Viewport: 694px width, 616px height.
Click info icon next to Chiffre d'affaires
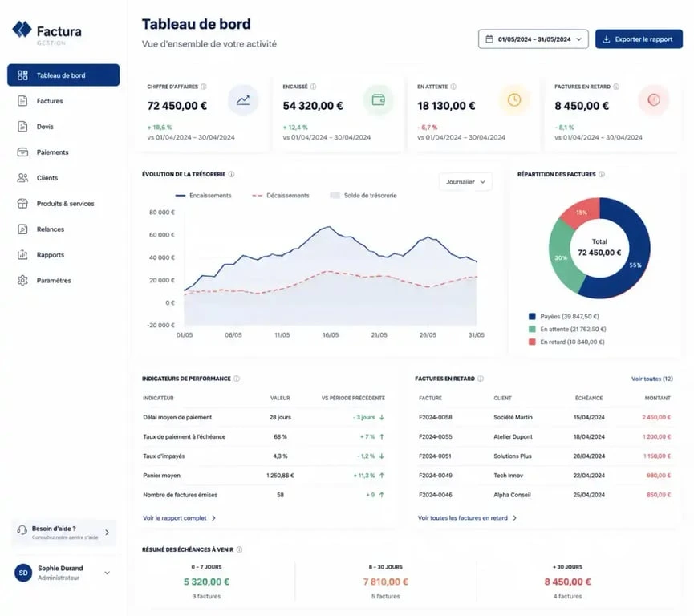pos(204,87)
